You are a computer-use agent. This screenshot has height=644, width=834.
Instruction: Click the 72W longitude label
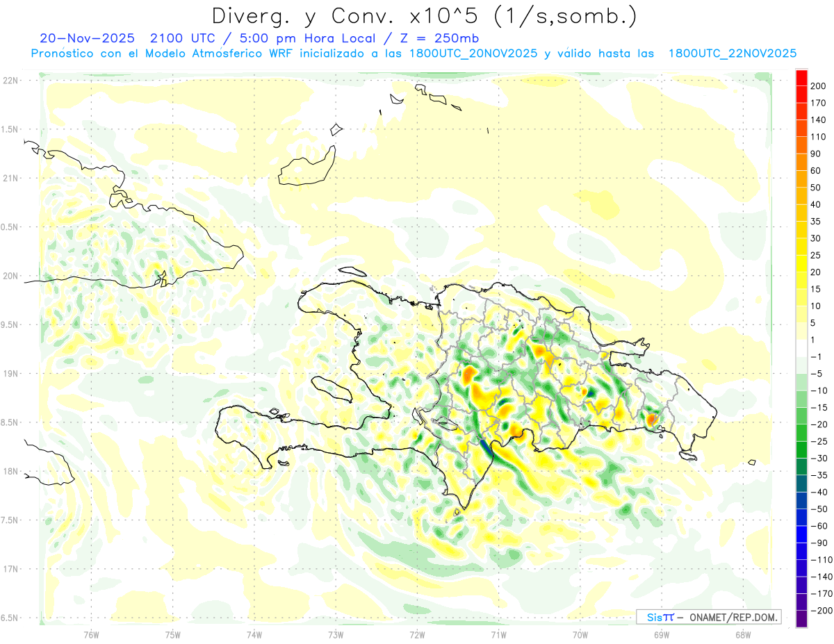417,635
